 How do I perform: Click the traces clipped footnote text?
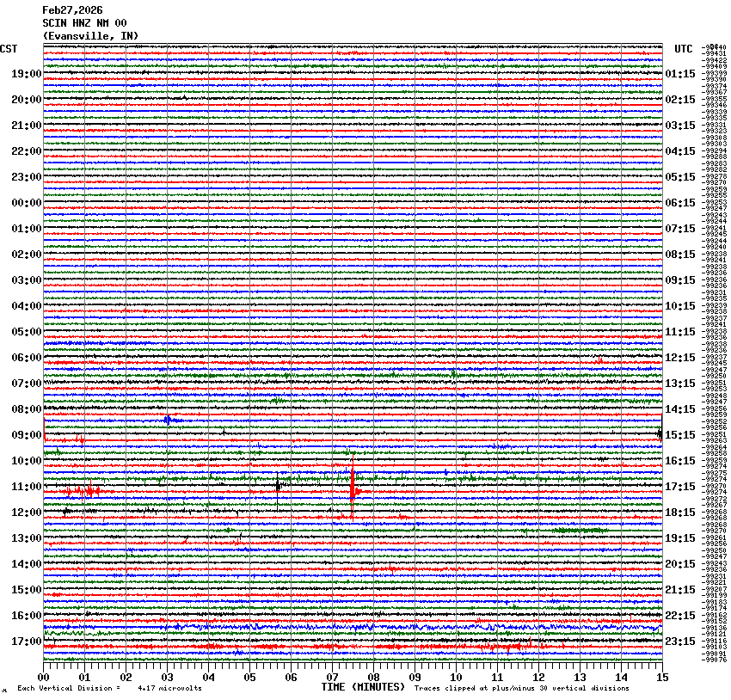tap(521, 688)
